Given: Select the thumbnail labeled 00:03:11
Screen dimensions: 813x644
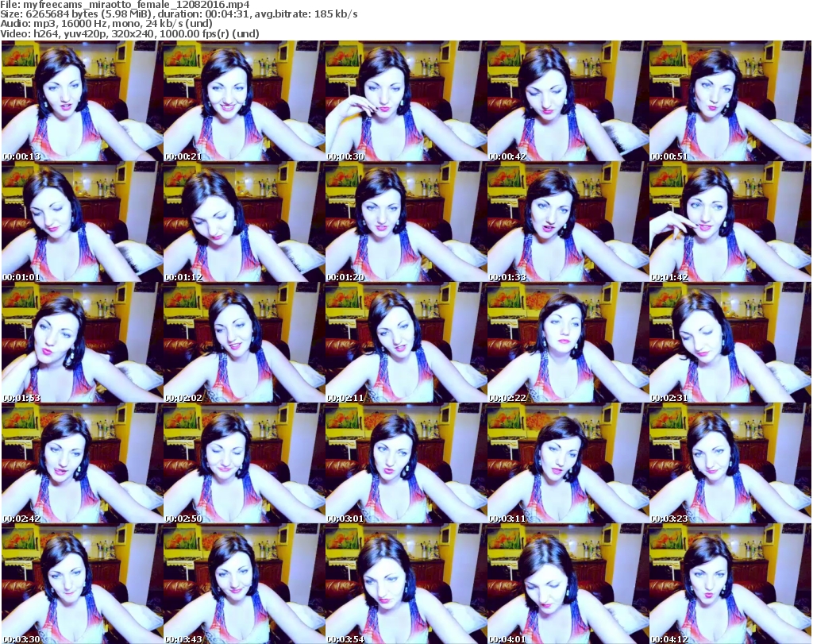Looking at the screenshot, I should (x=568, y=463).
